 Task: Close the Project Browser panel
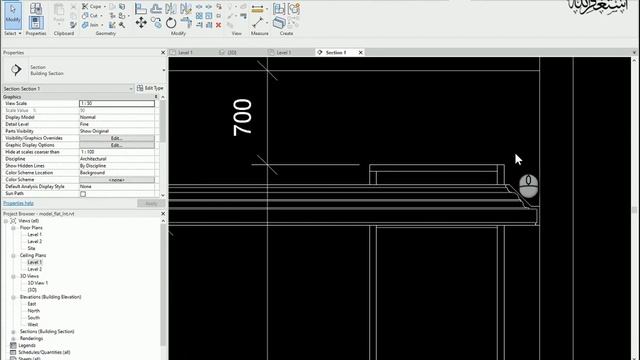(163, 213)
